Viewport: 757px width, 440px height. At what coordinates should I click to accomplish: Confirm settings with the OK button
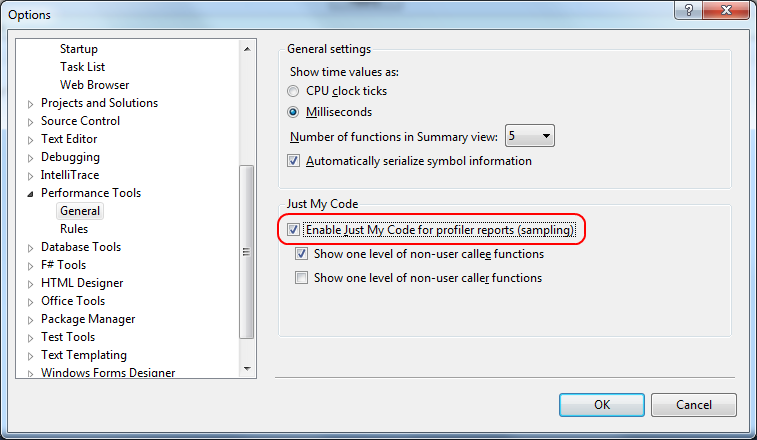(602, 405)
